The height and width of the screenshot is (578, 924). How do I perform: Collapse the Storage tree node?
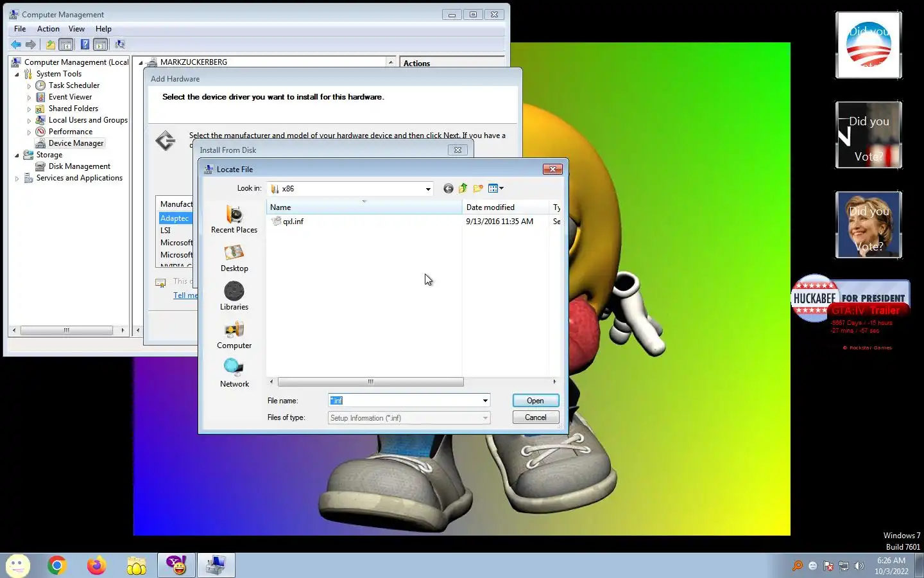pyautogui.click(x=17, y=155)
